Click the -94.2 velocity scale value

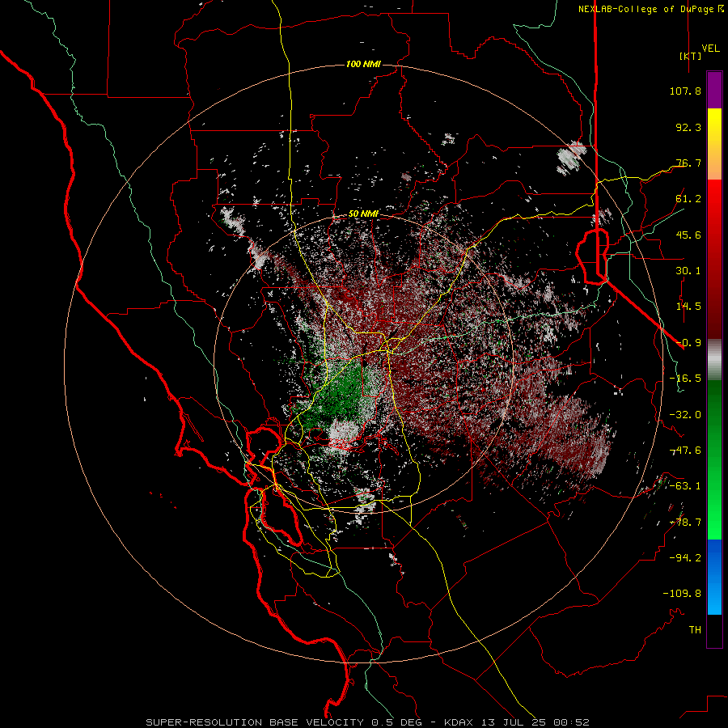pyautogui.click(x=685, y=558)
